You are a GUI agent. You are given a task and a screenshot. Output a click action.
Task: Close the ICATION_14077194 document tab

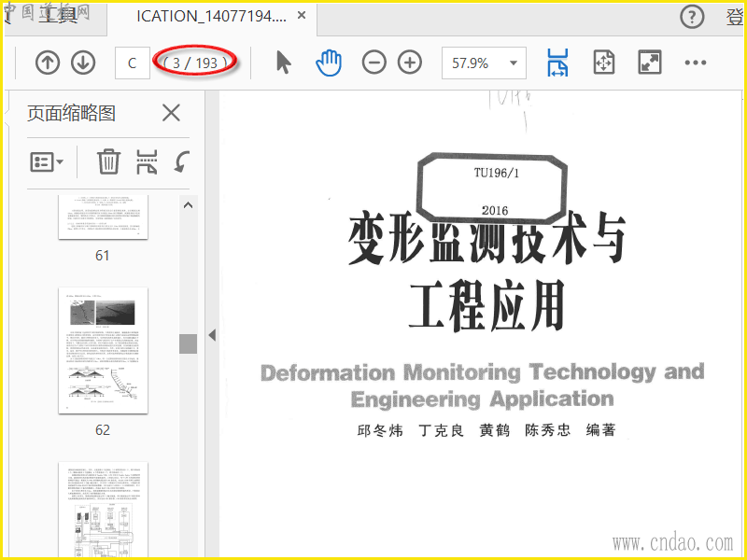pos(301,16)
